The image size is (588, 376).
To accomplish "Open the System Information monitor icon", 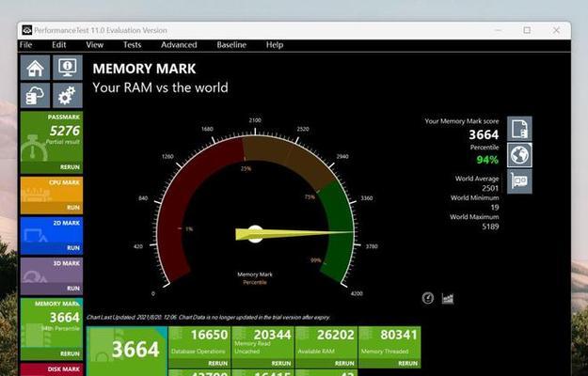I will (68, 68).
